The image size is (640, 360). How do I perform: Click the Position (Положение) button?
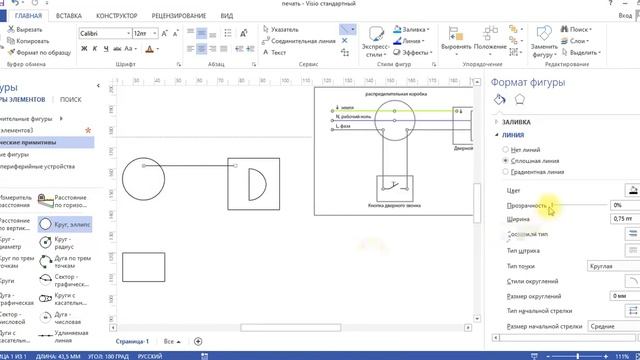[490, 42]
